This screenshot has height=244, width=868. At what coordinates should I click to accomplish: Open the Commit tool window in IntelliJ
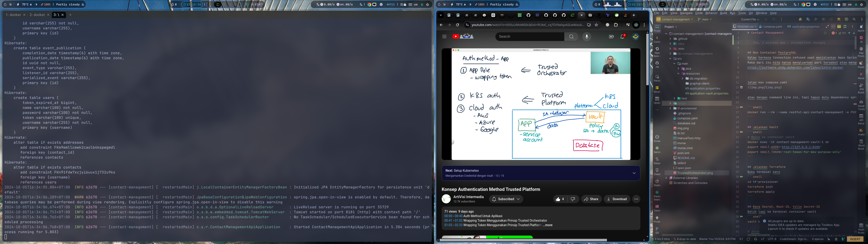point(657,40)
